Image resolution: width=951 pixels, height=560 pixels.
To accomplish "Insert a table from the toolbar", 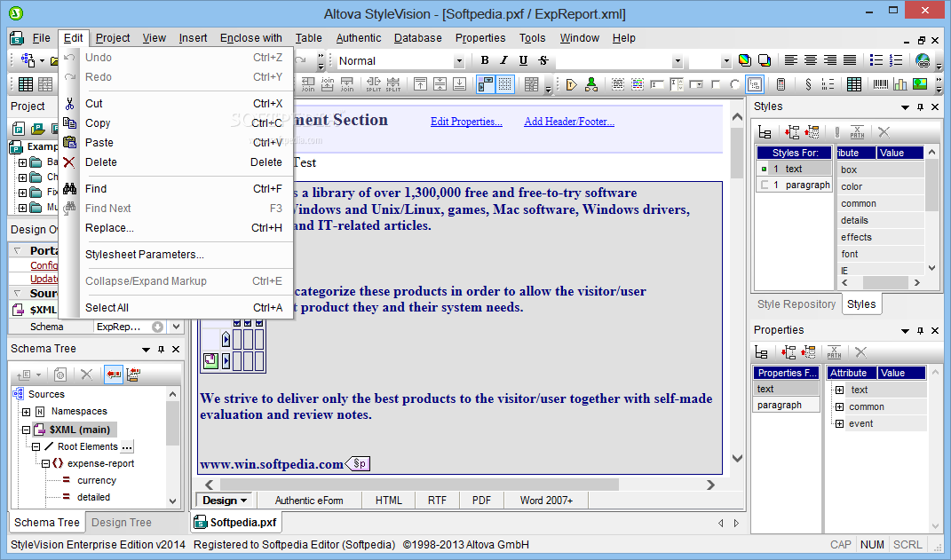I will tap(854, 84).
